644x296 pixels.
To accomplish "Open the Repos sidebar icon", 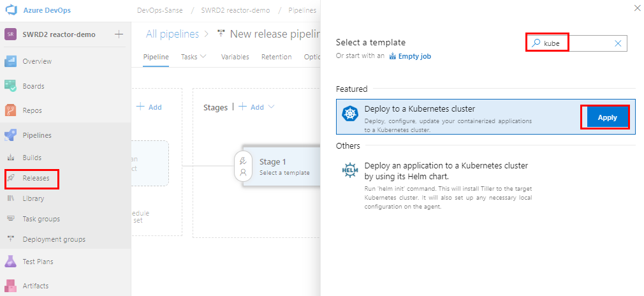I will pyautogui.click(x=11, y=110).
